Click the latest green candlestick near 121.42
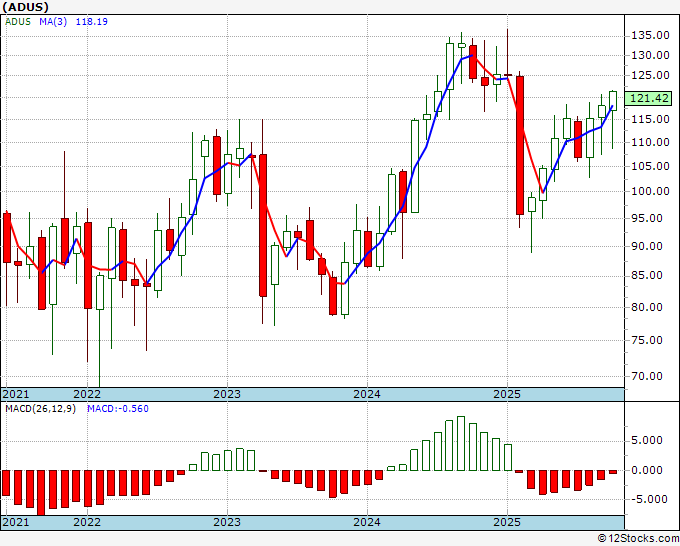This screenshot has height=546, width=680. (x=613, y=101)
